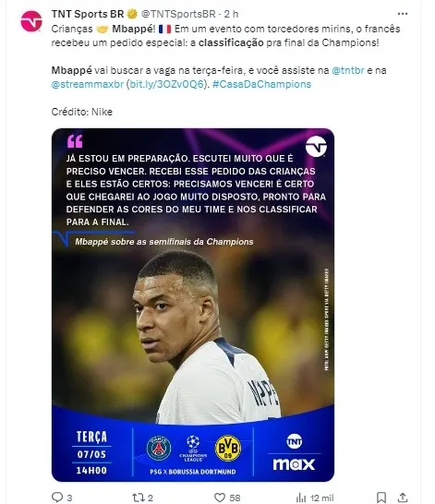435x504 pixels.
Task: Open the @tntbr mention
Action: pos(348,70)
